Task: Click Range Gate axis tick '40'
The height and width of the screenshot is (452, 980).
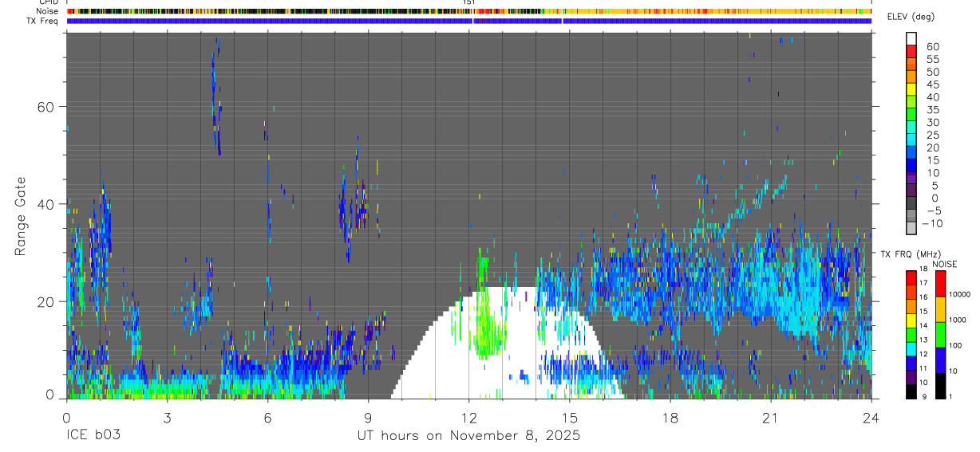Action: pos(45,204)
